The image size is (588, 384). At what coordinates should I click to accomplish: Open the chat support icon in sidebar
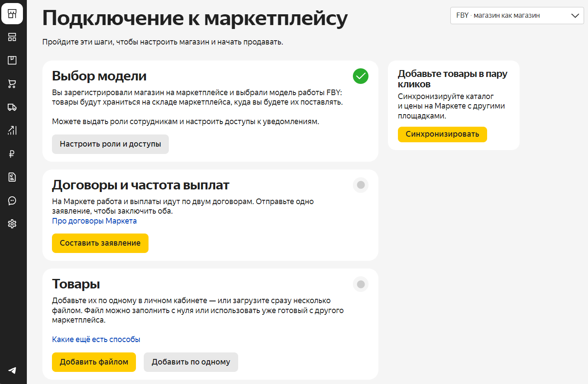(12, 201)
